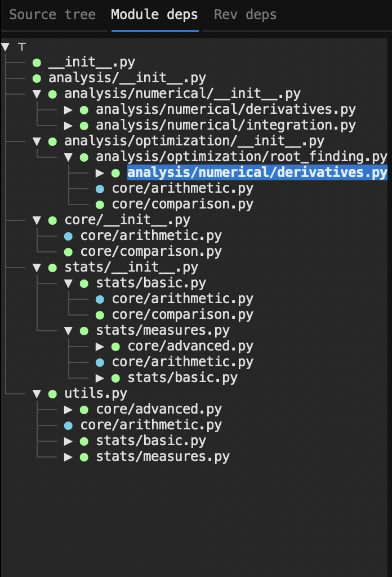Image resolution: width=392 pixels, height=577 pixels.
Task: Click blue dot of core/arithmetic.py under utils.py
Action: [68, 425]
